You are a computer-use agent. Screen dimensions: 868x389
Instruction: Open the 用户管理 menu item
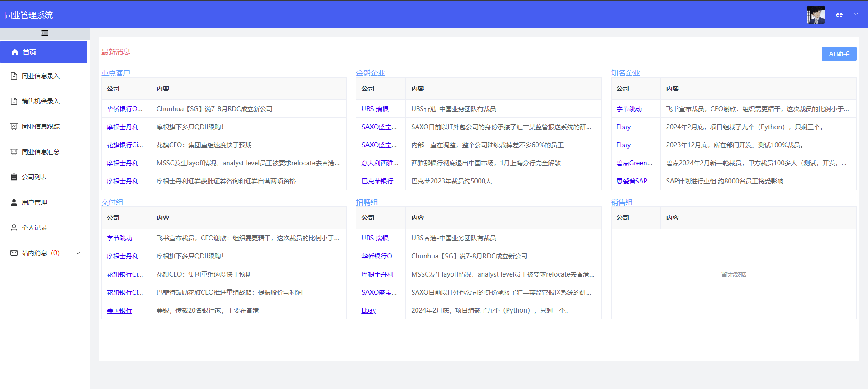point(44,202)
